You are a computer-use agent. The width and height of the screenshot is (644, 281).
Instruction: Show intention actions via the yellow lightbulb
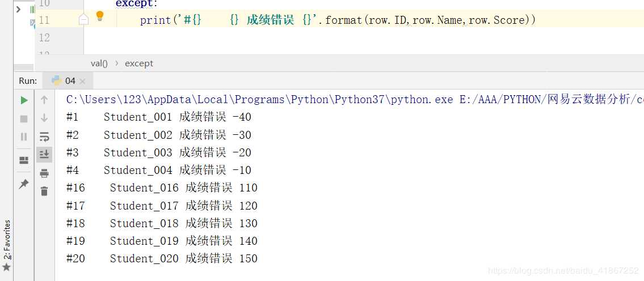(100, 16)
